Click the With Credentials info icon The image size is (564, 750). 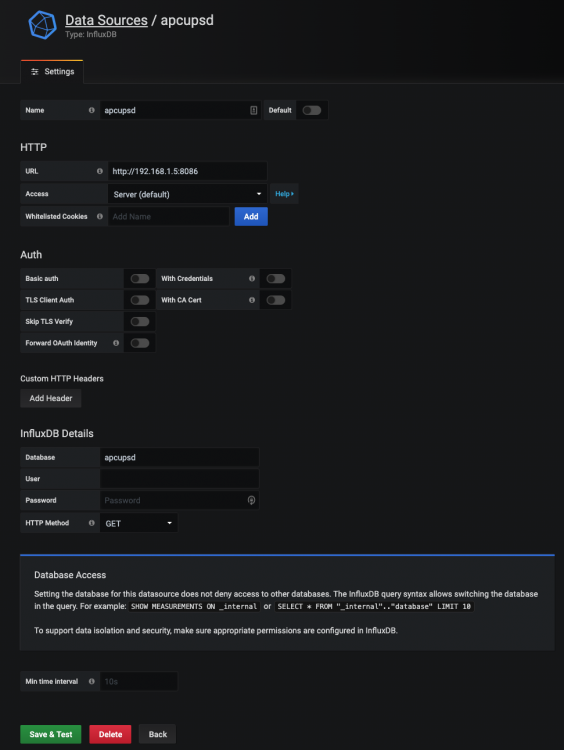point(252,278)
